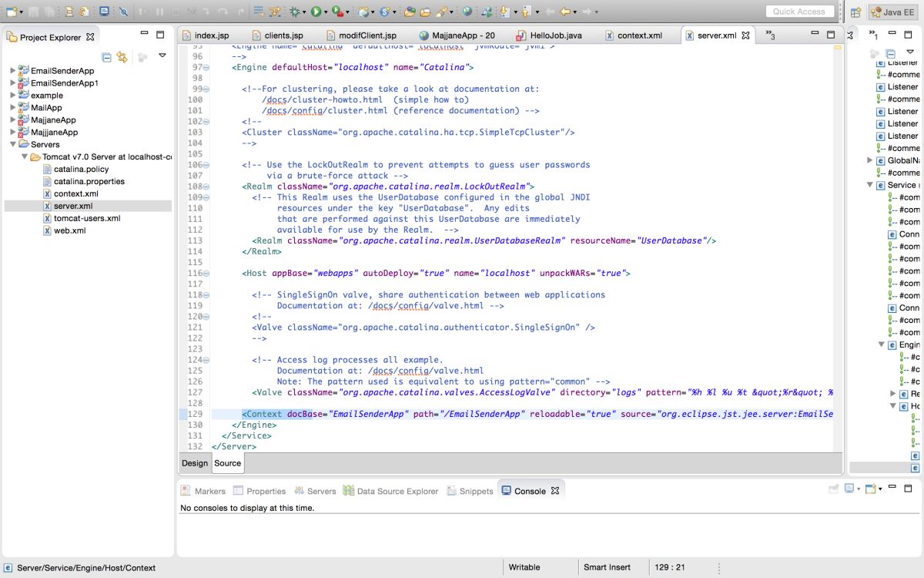The image size is (924, 578).
Task: Open the Snippets view tab
Action: click(469, 491)
